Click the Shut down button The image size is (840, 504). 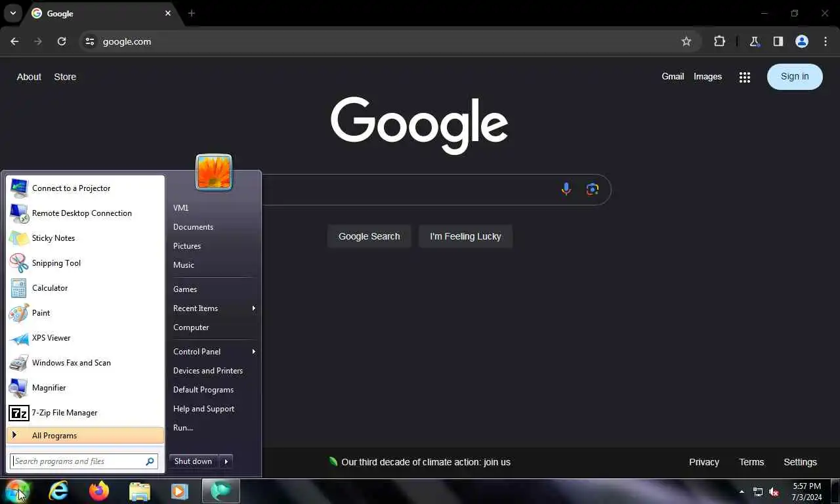194,461
